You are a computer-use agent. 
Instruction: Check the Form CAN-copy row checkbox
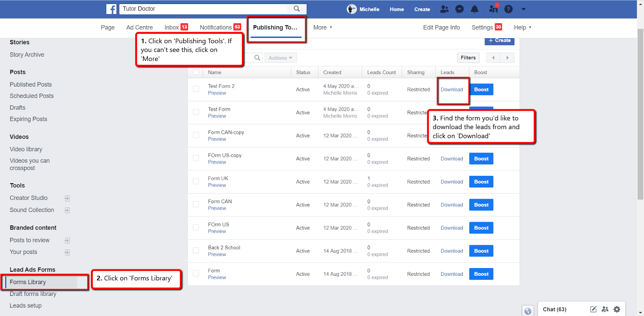point(196,135)
